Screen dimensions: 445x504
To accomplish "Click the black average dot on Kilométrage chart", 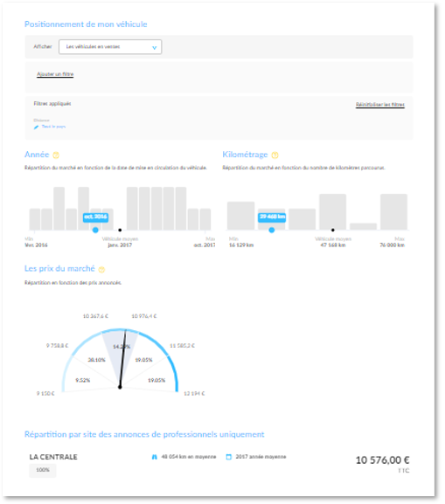I will (333, 230).
